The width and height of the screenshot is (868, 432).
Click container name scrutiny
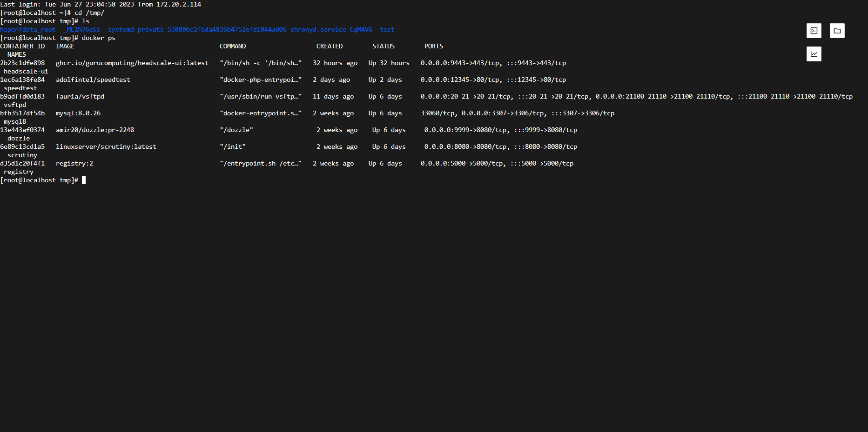(x=22, y=155)
